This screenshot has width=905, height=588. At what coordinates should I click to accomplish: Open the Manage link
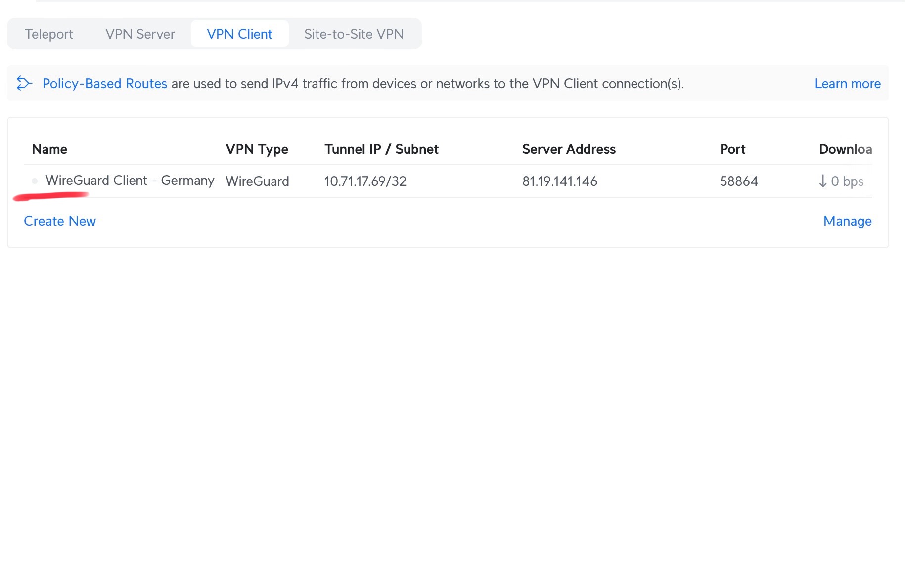[x=847, y=221]
